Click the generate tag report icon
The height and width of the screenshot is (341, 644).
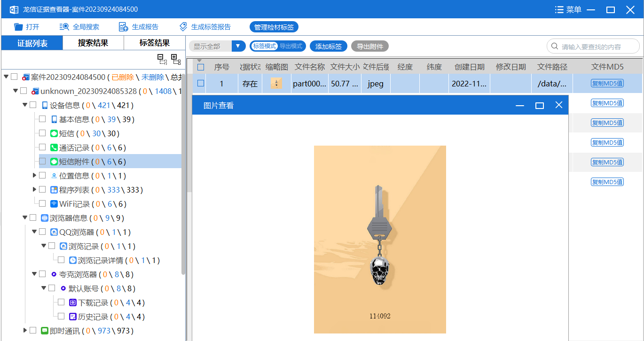point(183,27)
